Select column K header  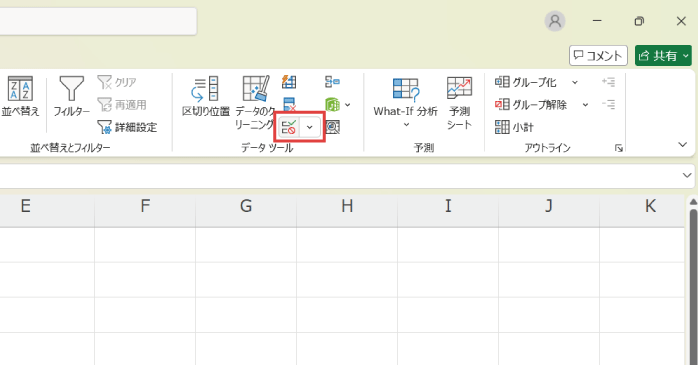click(x=642, y=206)
